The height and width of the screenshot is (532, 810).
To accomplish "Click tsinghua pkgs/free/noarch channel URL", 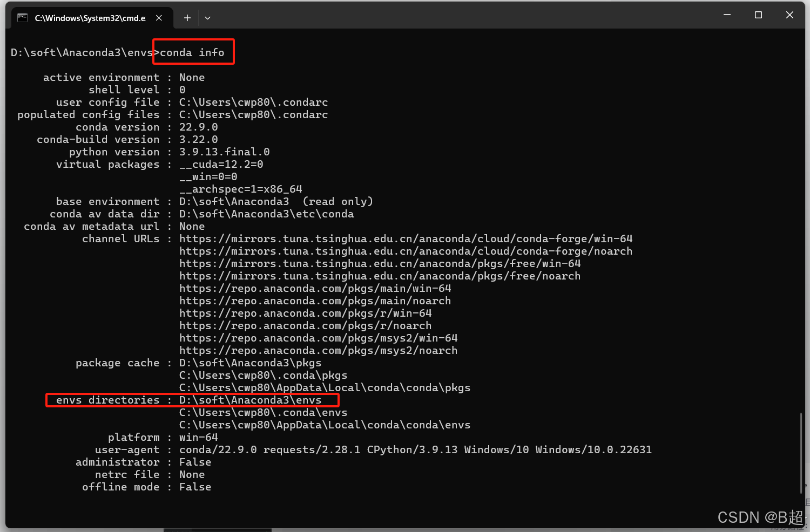I will (x=380, y=276).
